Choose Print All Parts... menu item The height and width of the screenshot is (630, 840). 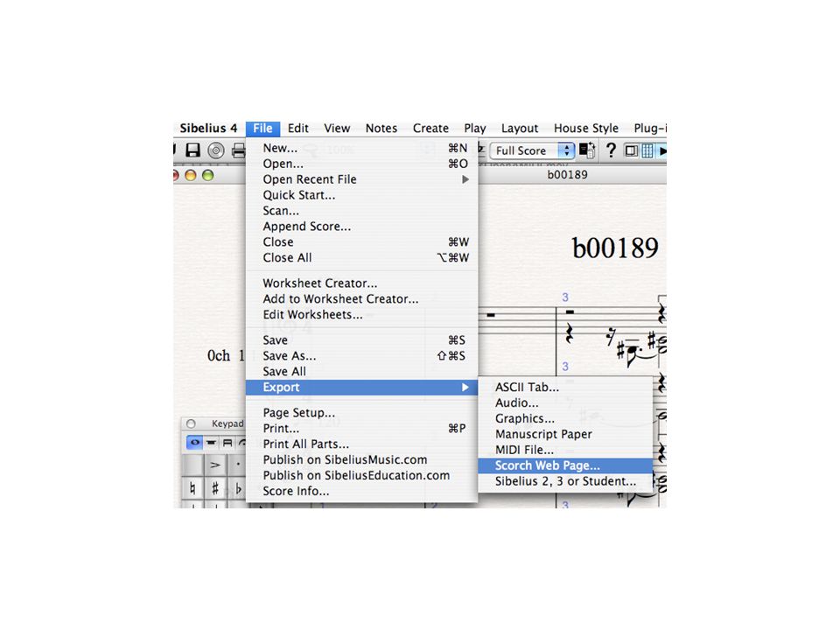tap(361, 444)
